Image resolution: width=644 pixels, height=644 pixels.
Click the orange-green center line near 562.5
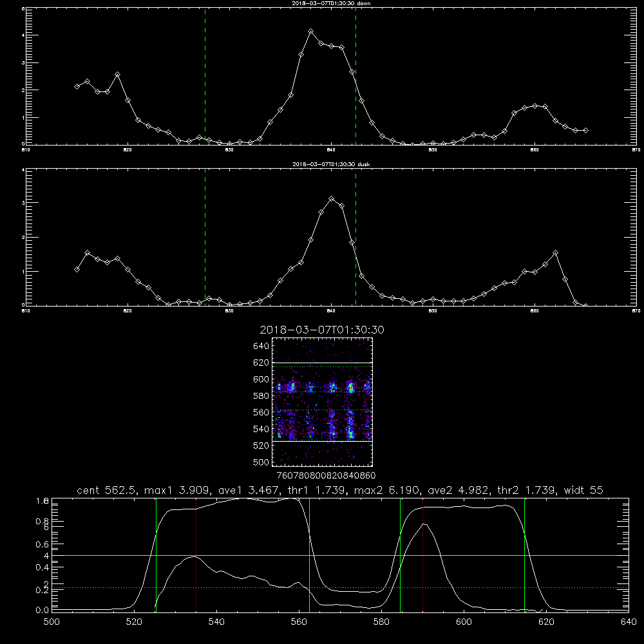point(309,554)
